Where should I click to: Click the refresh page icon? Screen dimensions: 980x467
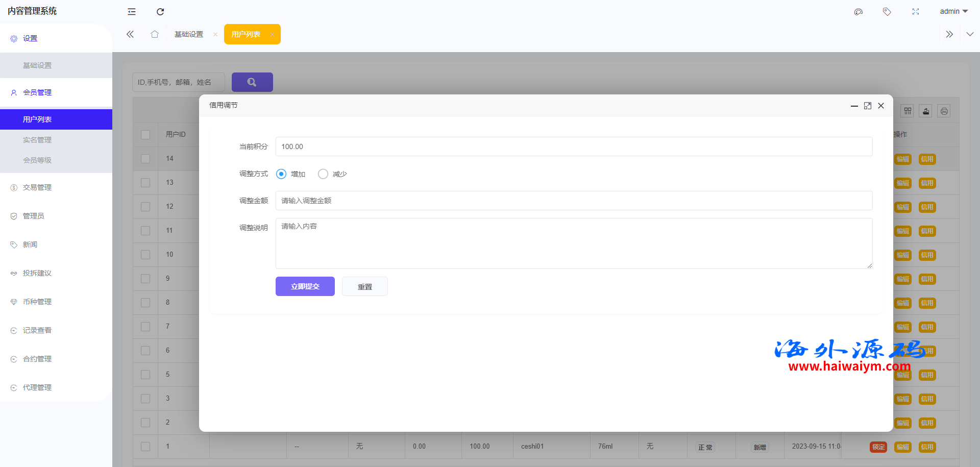160,12
